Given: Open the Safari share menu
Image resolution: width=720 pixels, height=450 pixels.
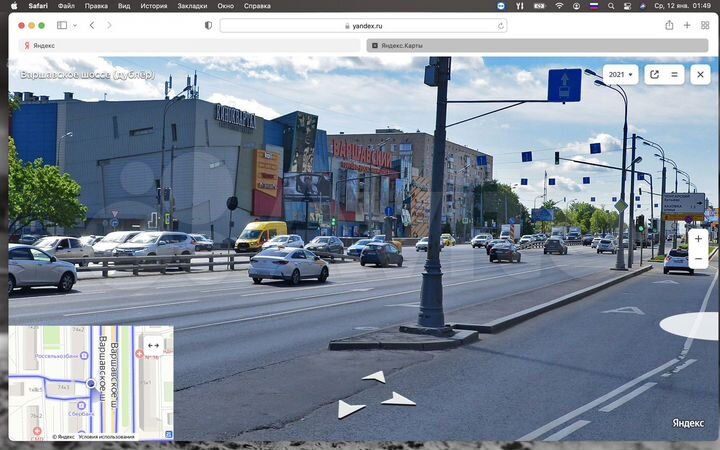Looking at the screenshot, I should (669, 25).
